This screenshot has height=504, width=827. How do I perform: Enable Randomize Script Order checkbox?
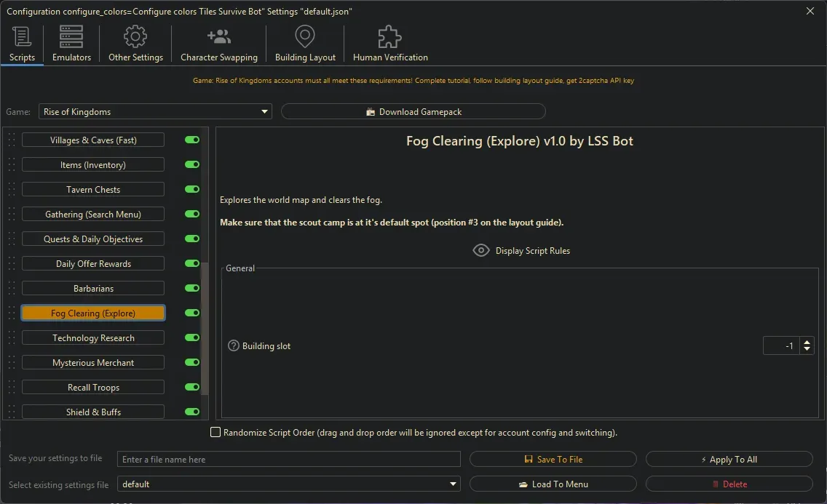click(215, 432)
